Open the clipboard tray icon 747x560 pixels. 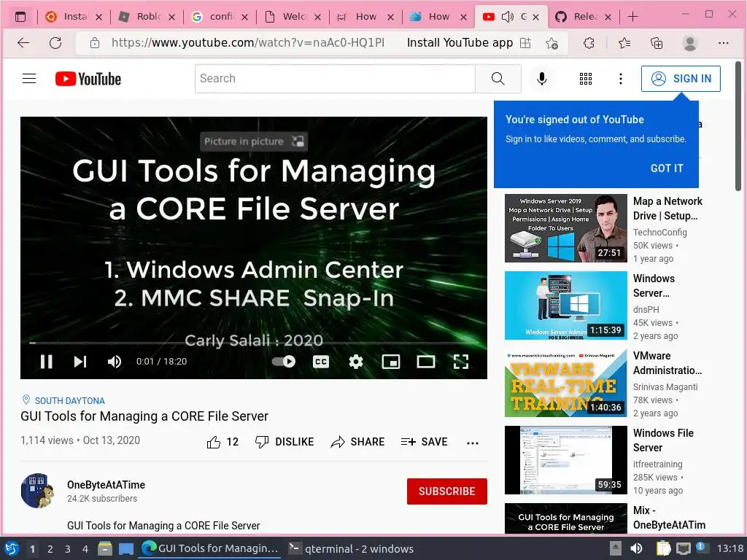pyautogui.click(x=663, y=549)
